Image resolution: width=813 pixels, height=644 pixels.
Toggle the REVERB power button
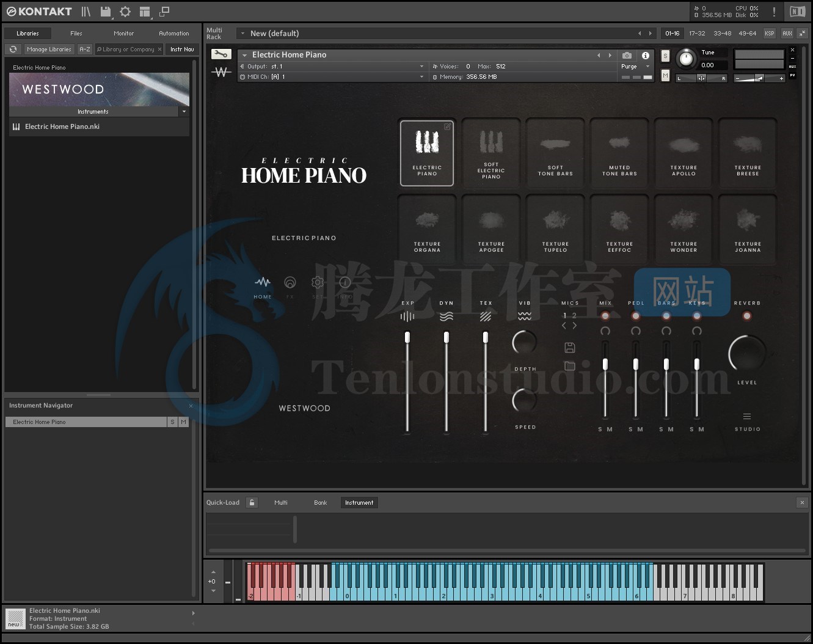coord(747,316)
